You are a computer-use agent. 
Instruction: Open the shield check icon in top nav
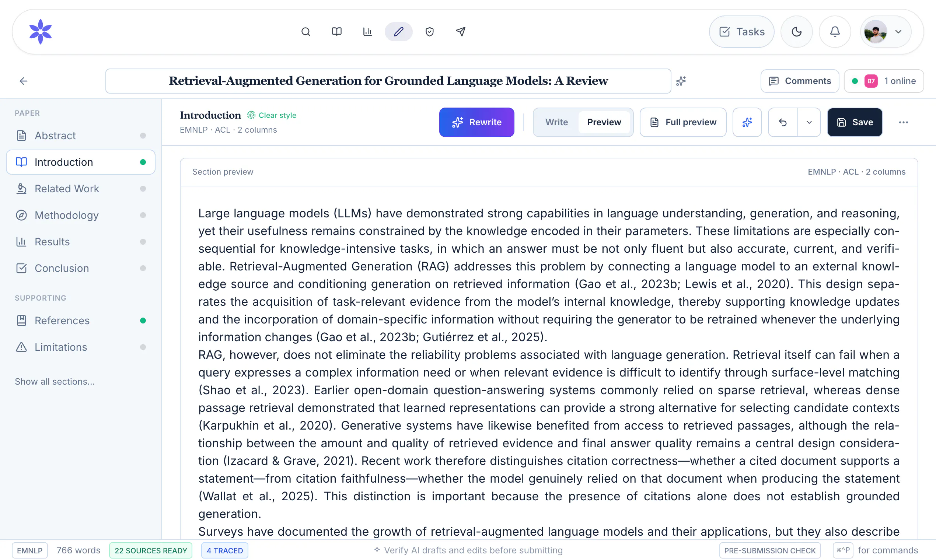point(430,32)
